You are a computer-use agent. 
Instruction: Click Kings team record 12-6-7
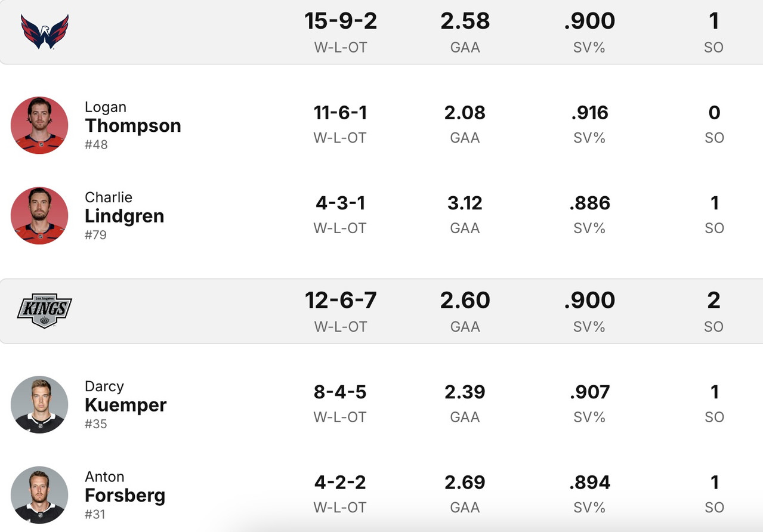(341, 301)
